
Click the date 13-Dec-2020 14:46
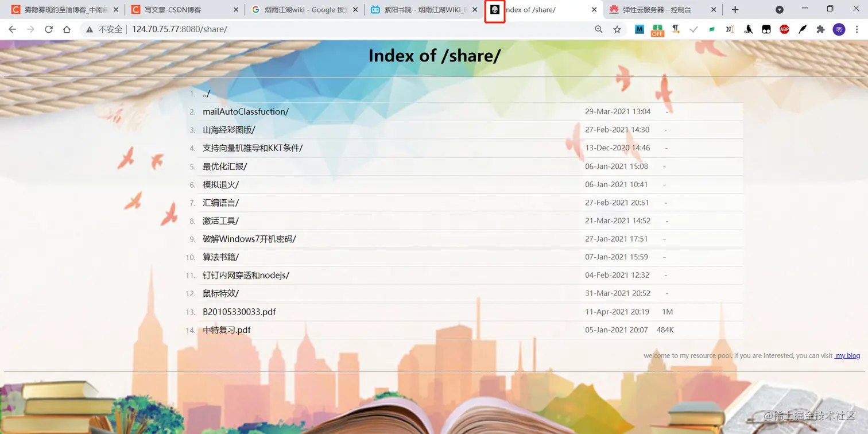point(618,148)
